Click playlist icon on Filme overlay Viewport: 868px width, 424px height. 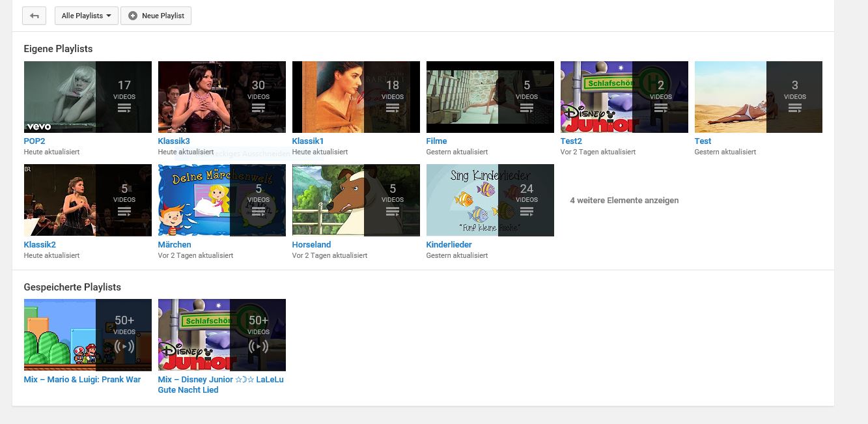click(527, 107)
